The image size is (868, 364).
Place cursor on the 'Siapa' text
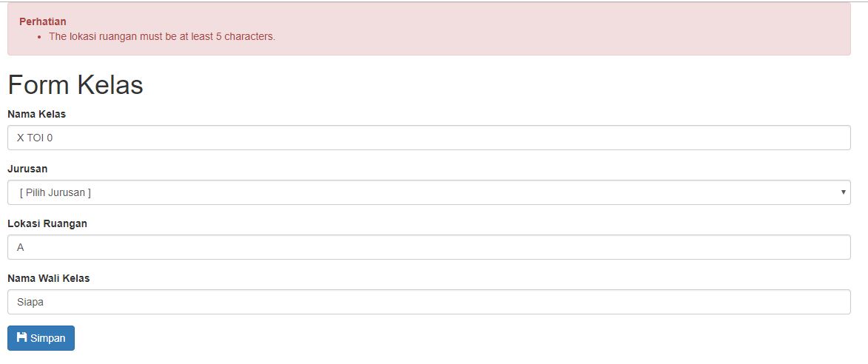[30, 302]
